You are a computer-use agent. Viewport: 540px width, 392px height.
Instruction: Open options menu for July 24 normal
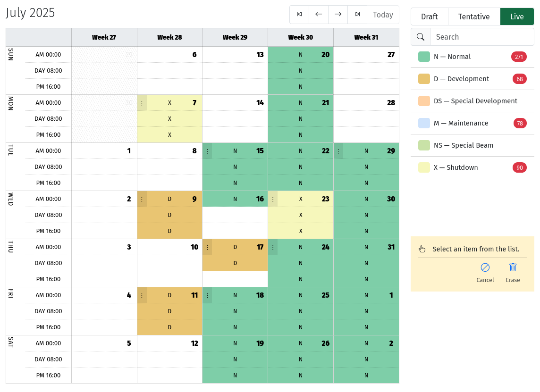(273, 247)
